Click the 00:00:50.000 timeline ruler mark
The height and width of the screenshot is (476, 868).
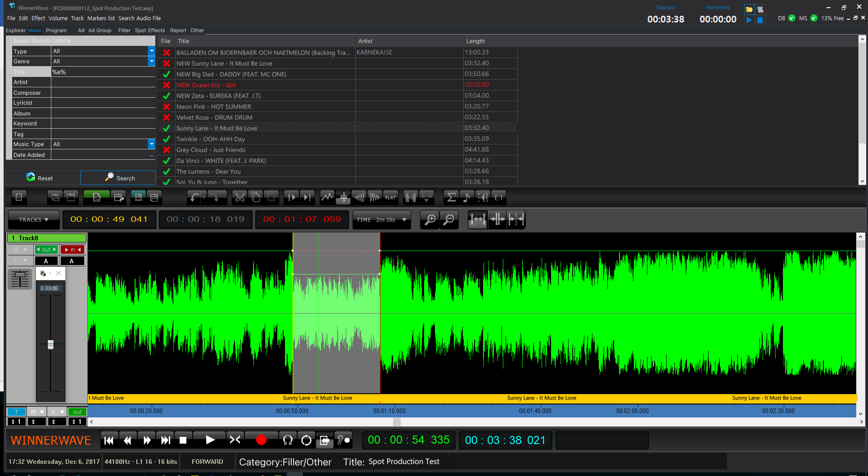292,411
